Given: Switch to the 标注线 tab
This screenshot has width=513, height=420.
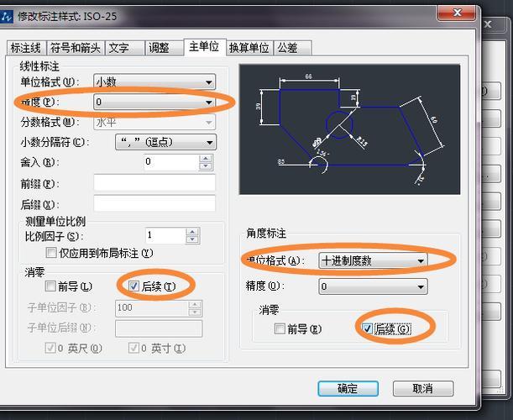Looking at the screenshot, I should coord(26,48).
